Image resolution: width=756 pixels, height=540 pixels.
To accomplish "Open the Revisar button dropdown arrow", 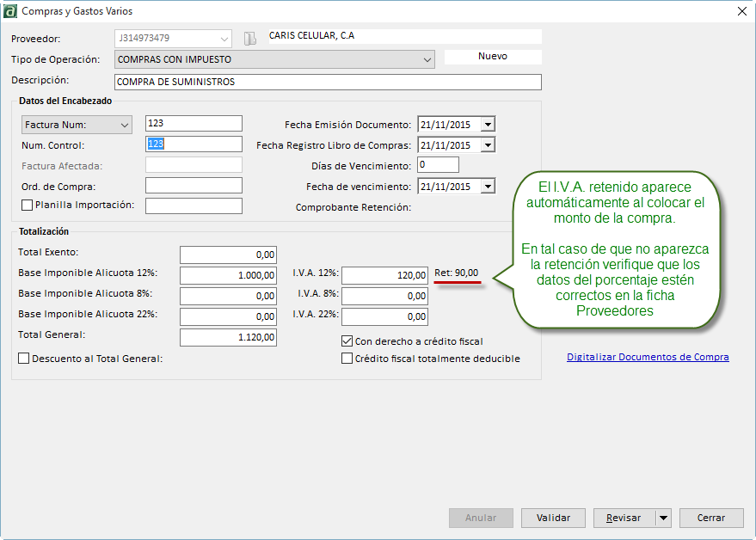I will click(x=662, y=518).
